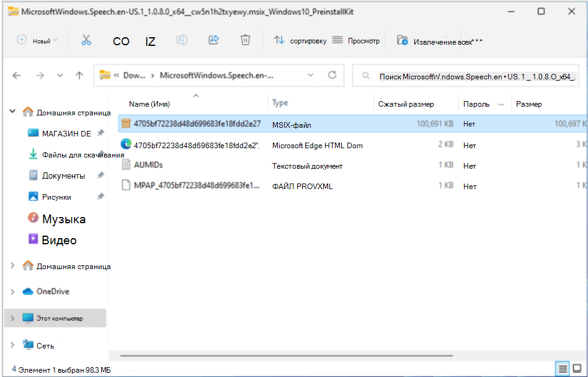Image resolution: width=588 pixels, height=377 pixels.
Task: Expand the Сеть node
Action: pos(12,345)
